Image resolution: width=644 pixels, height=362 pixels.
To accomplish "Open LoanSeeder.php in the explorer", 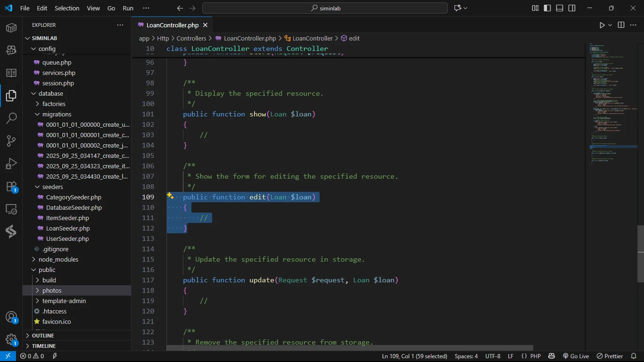I will click(68, 228).
